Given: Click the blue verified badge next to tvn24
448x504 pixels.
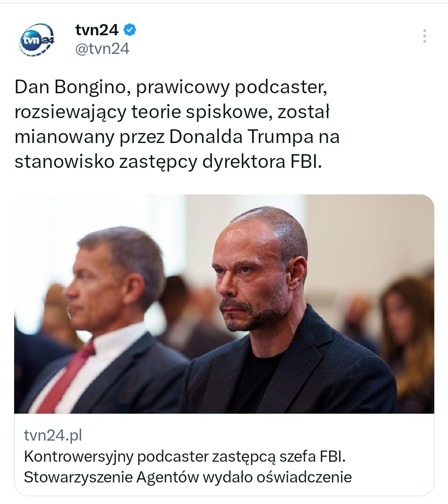Looking at the screenshot, I should coord(130,30).
